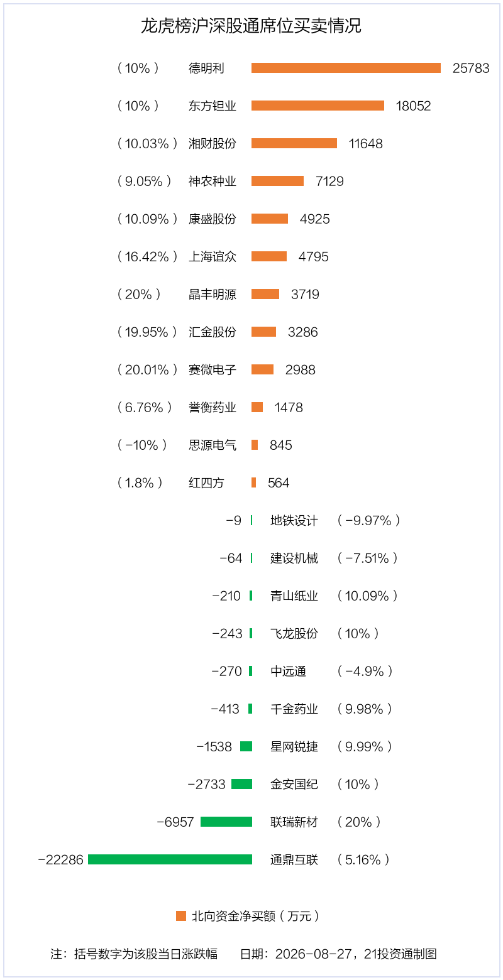Click the chart title 龙虎榜沪深股通席位买卖情况
The image size is (503, 980).
click(251, 26)
